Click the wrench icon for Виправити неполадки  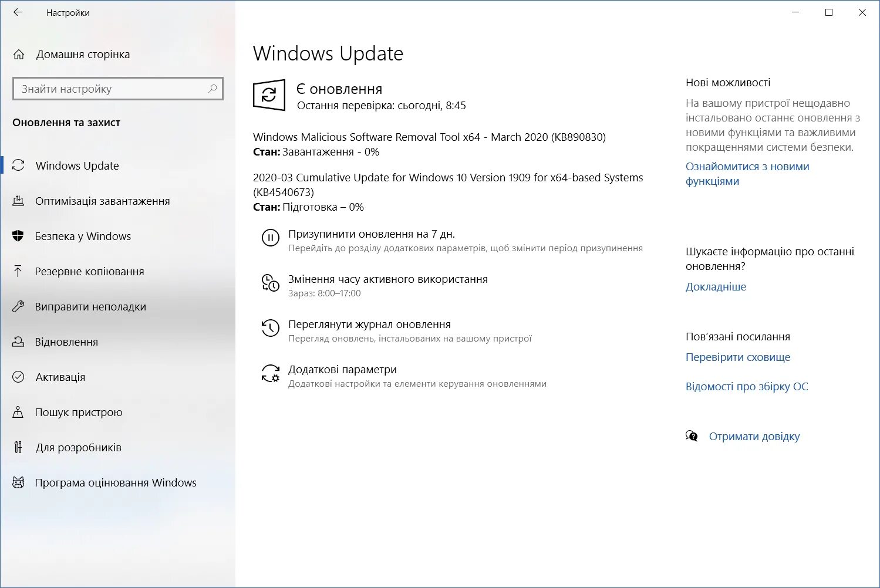pyautogui.click(x=18, y=306)
